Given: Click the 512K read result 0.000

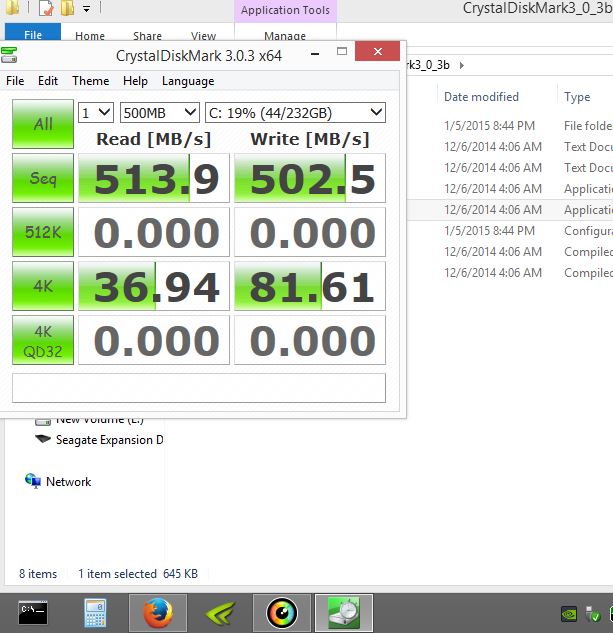Looking at the screenshot, I should (x=153, y=232).
